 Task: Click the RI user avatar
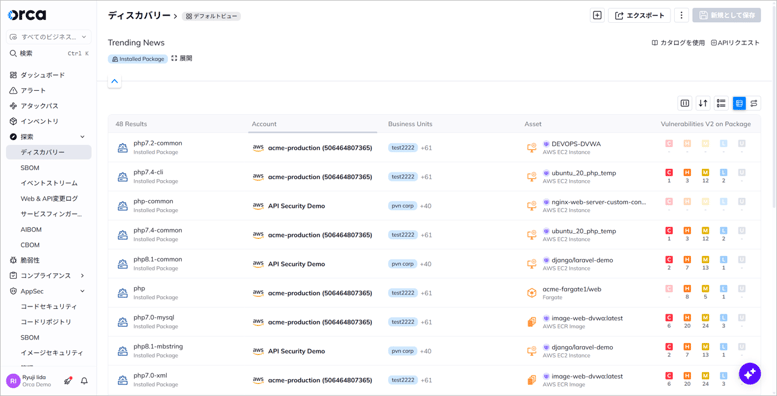point(13,381)
